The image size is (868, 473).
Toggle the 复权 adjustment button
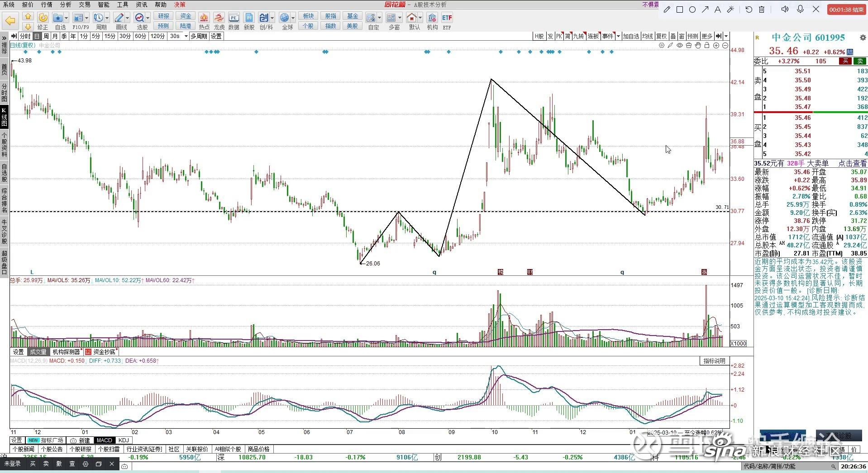[662, 36]
